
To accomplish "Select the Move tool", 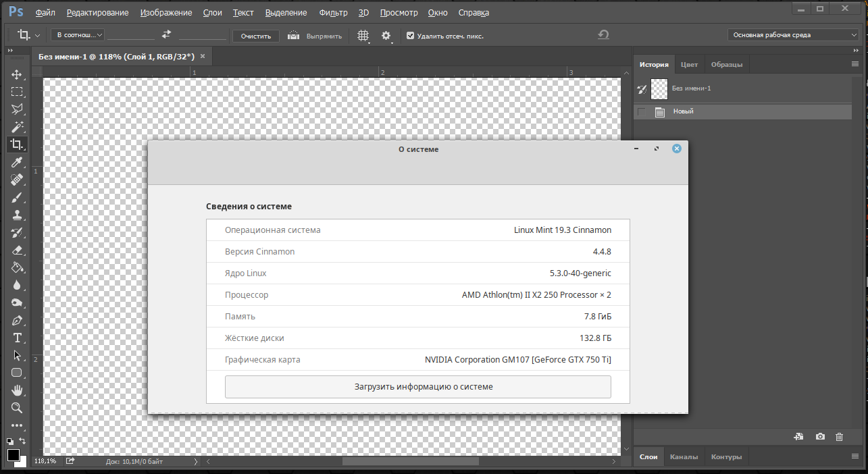I will (17, 74).
